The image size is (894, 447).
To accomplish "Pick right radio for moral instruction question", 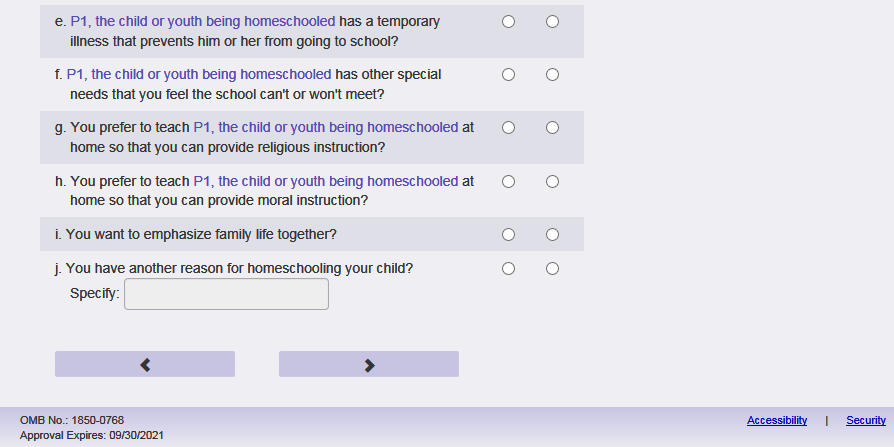I will 553,182.
